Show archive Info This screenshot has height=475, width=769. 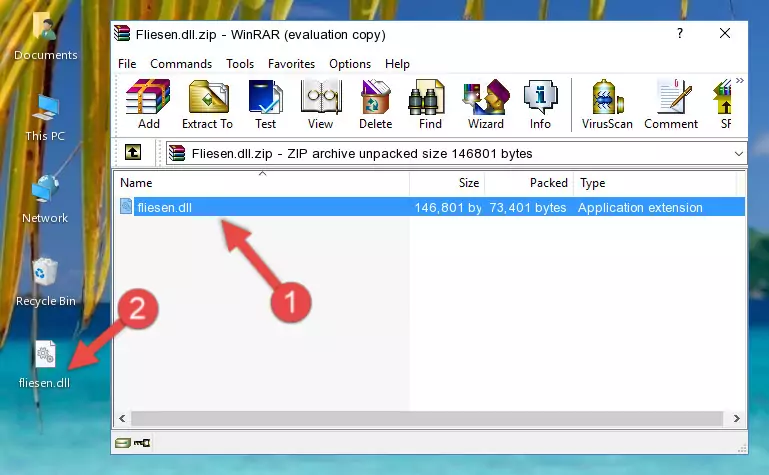540,104
